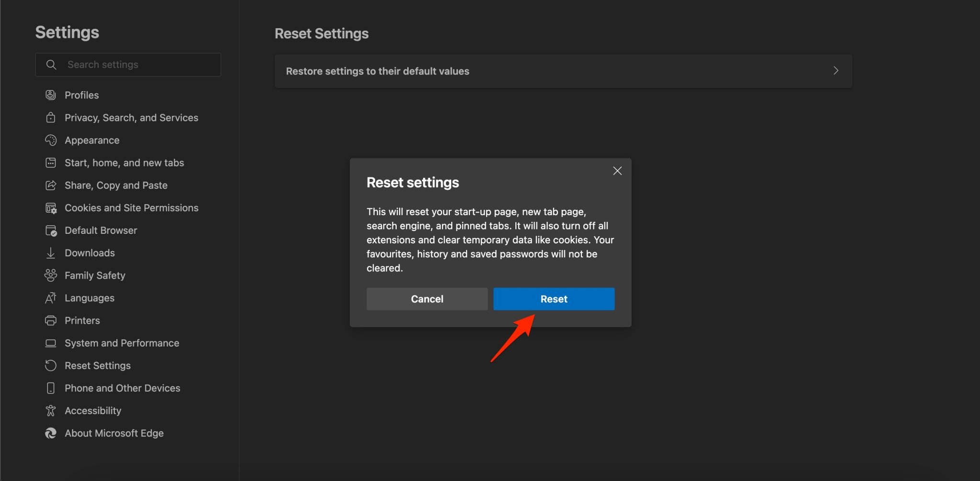
Task: Open Start, home, and new tabs section
Action: point(124,163)
